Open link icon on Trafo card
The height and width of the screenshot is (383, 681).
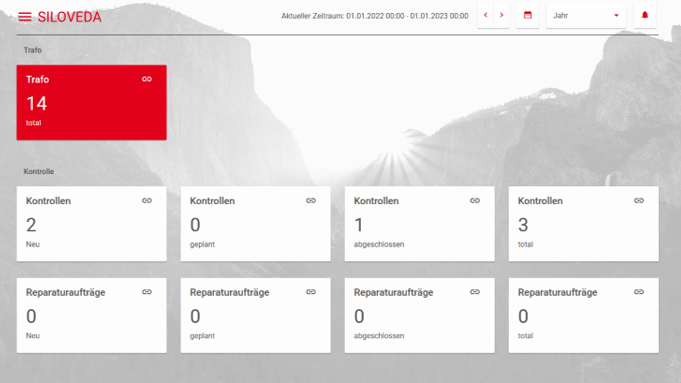pos(147,79)
